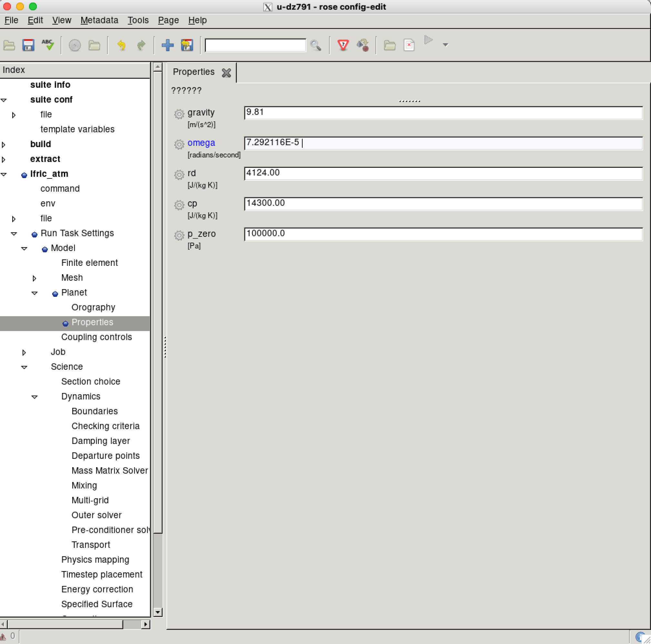Click the Index column header
Screen dimensions: 651x644
pos(75,70)
